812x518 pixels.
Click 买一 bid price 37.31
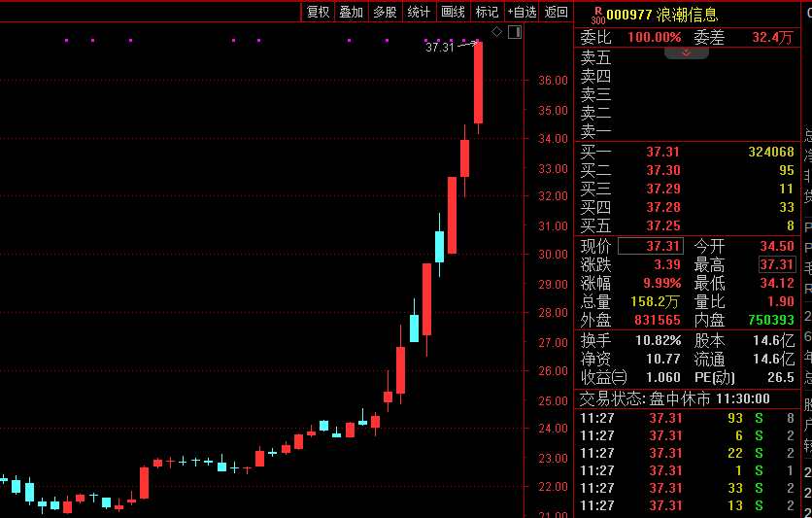pos(662,152)
